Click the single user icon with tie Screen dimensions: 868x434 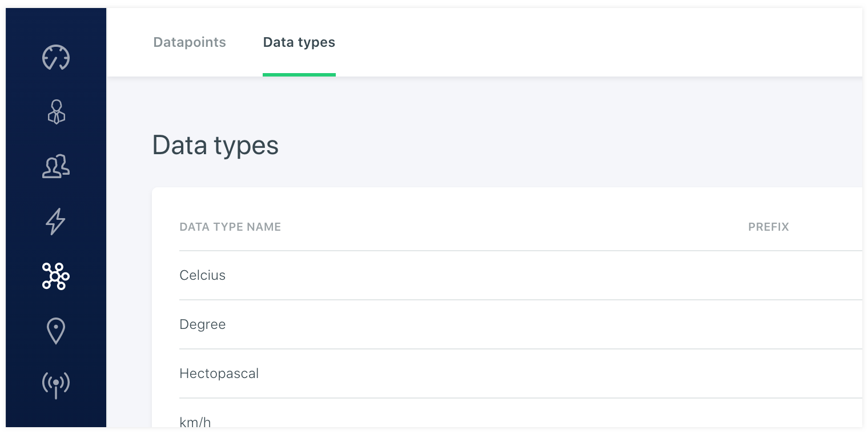point(56,112)
